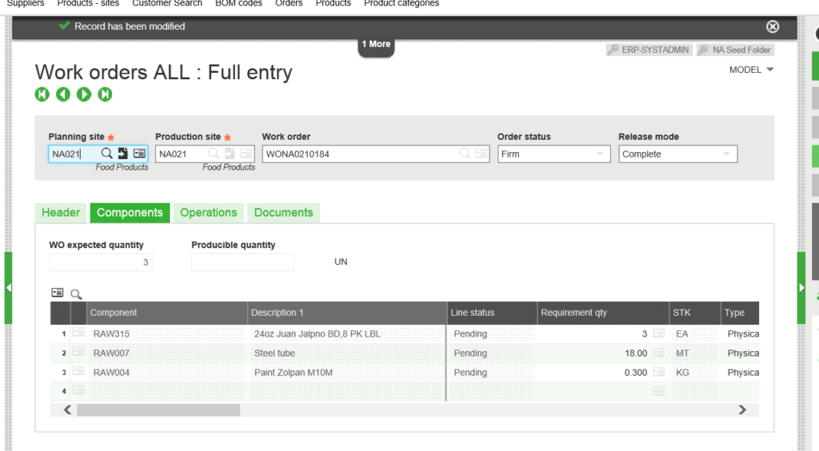Click the Producible quantity field
This screenshot has width=819, height=451.
pos(242,262)
